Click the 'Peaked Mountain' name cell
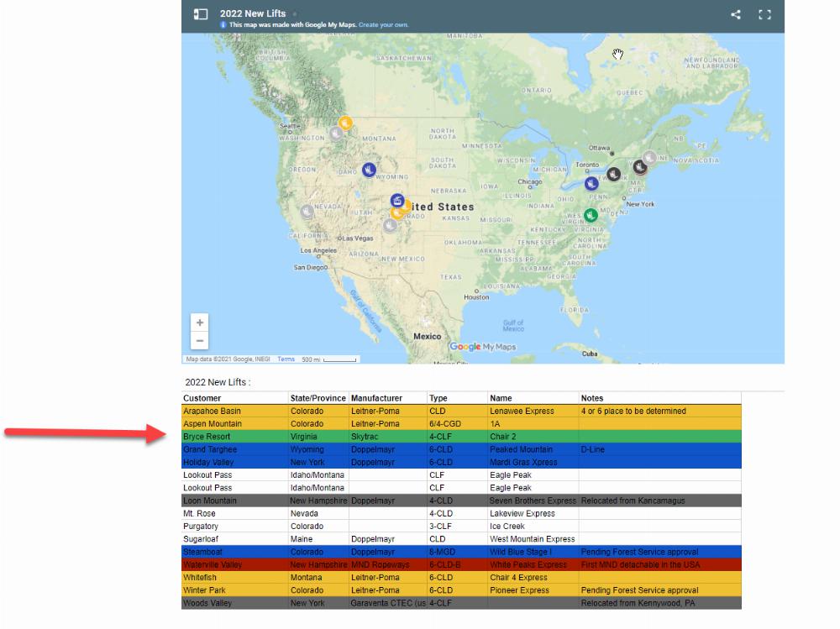 pyautogui.click(x=533, y=449)
